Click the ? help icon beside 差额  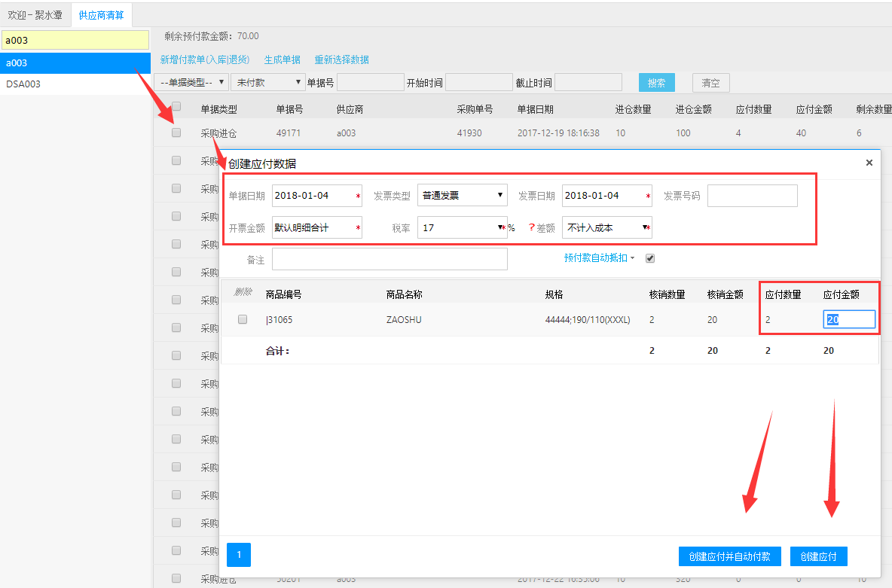pyautogui.click(x=531, y=227)
